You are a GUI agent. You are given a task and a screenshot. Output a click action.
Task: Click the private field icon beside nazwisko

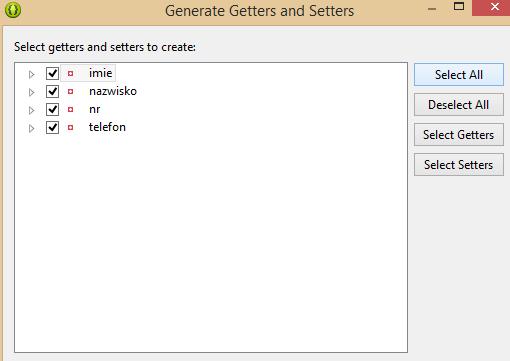70,91
